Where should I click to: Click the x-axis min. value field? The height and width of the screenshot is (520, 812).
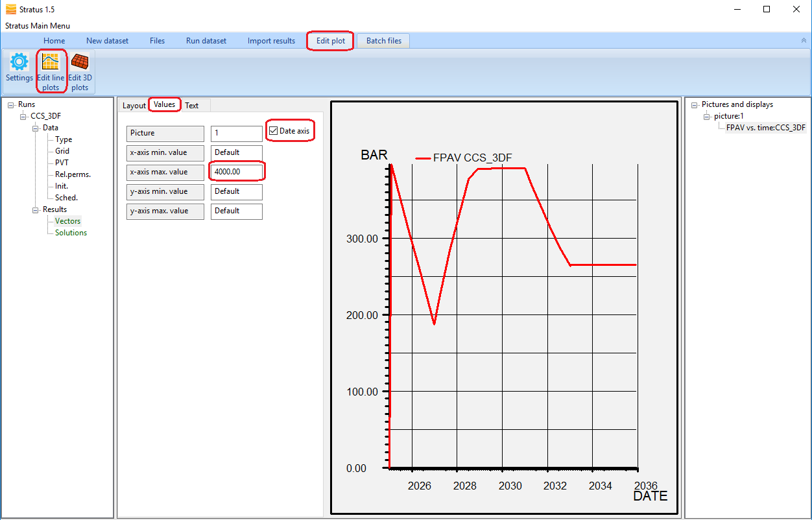coord(237,153)
